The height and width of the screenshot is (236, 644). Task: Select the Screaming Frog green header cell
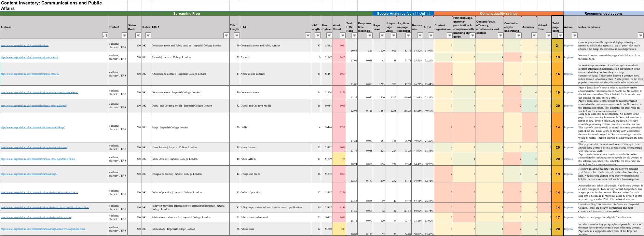pyautogui.click(x=186, y=14)
